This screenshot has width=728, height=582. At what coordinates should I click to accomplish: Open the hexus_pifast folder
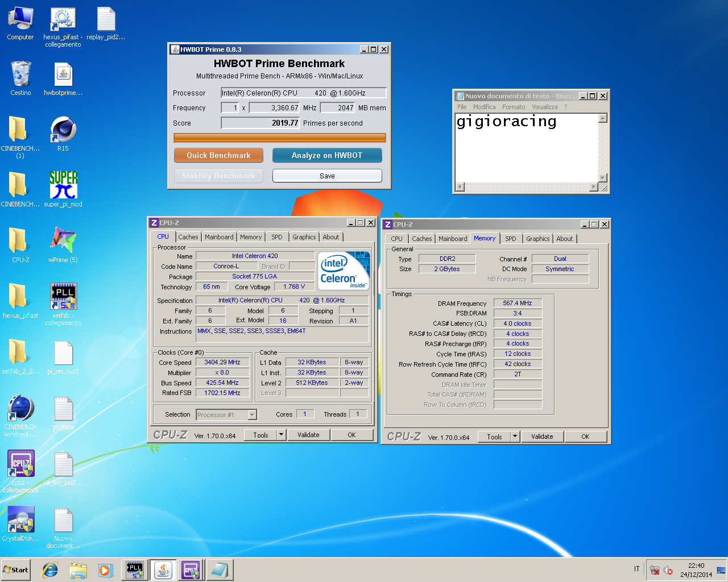click(20, 301)
